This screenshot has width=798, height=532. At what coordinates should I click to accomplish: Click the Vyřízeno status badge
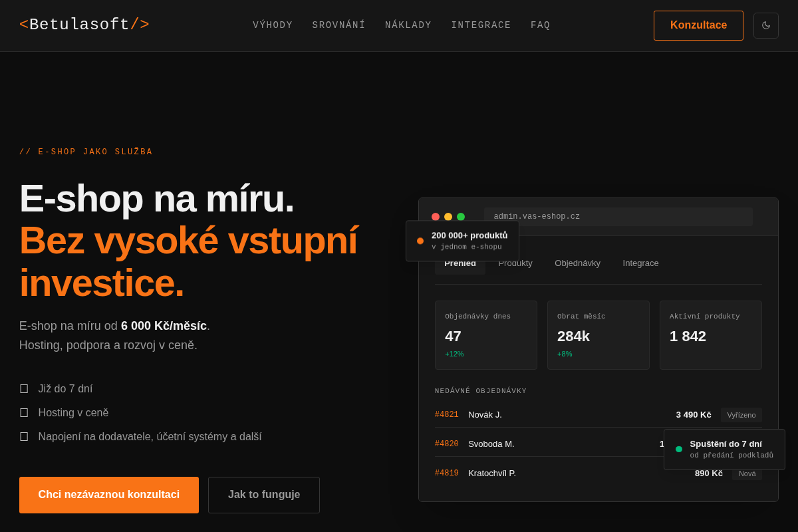(x=741, y=415)
